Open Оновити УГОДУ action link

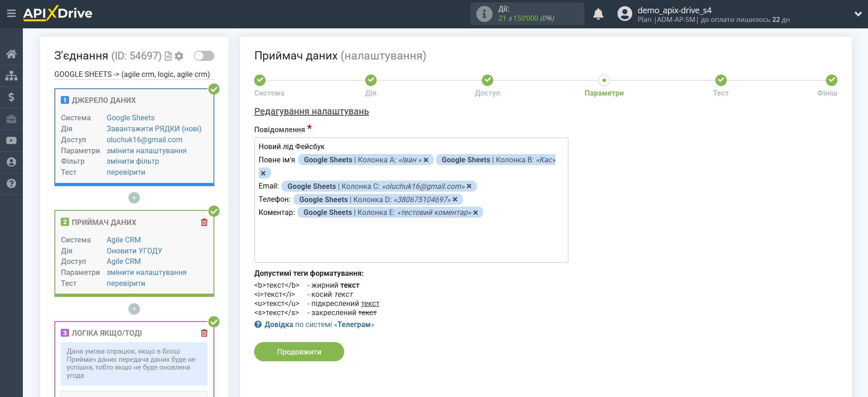click(134, 251)
